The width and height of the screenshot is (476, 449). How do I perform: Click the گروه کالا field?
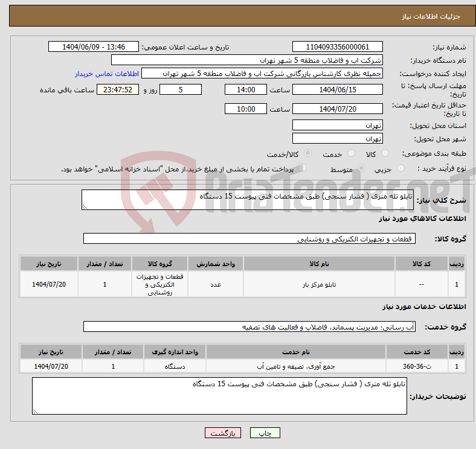pyautogui.click(x=249, y=238)
